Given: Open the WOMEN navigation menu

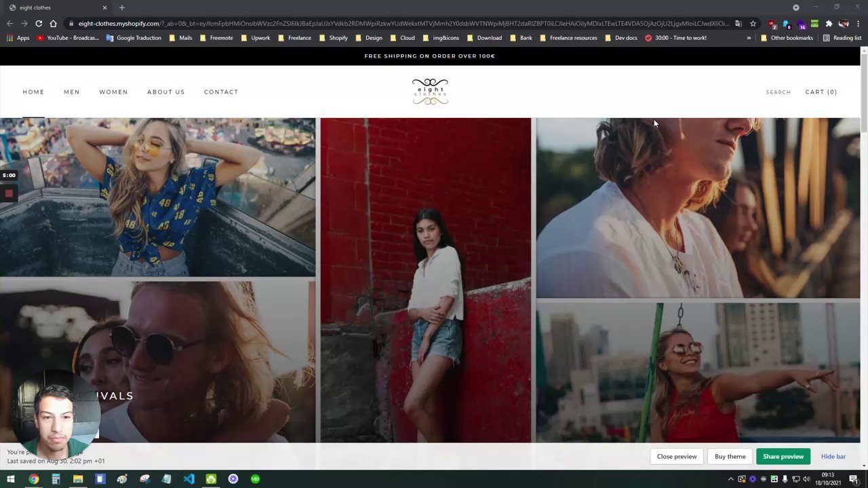Looking at the screenshot, I should [x=113, y=92].
